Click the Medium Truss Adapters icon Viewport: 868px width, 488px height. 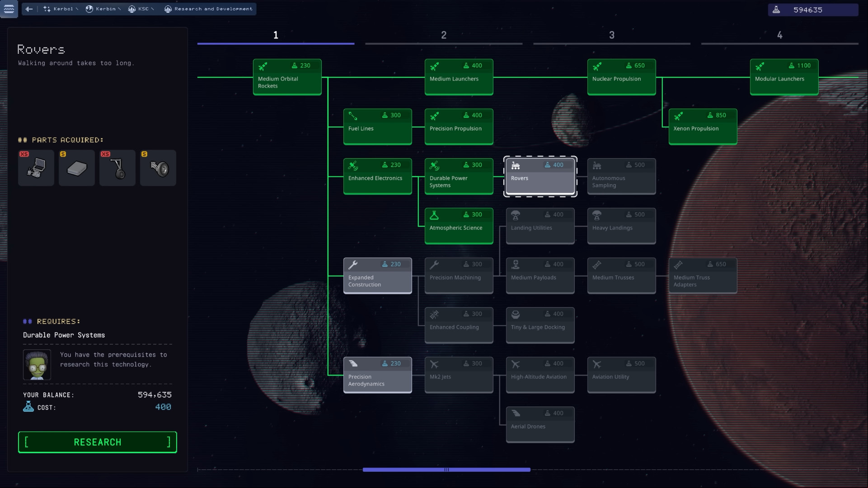(x=678, y=265)
